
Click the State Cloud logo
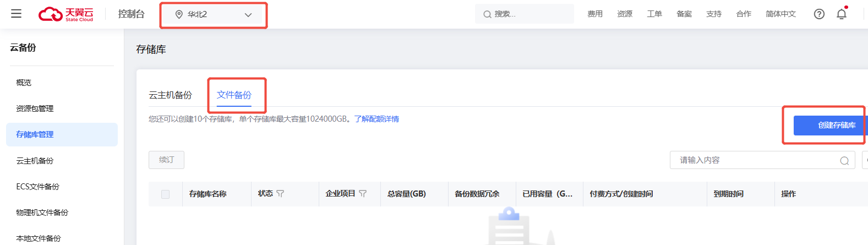[66, 14]
